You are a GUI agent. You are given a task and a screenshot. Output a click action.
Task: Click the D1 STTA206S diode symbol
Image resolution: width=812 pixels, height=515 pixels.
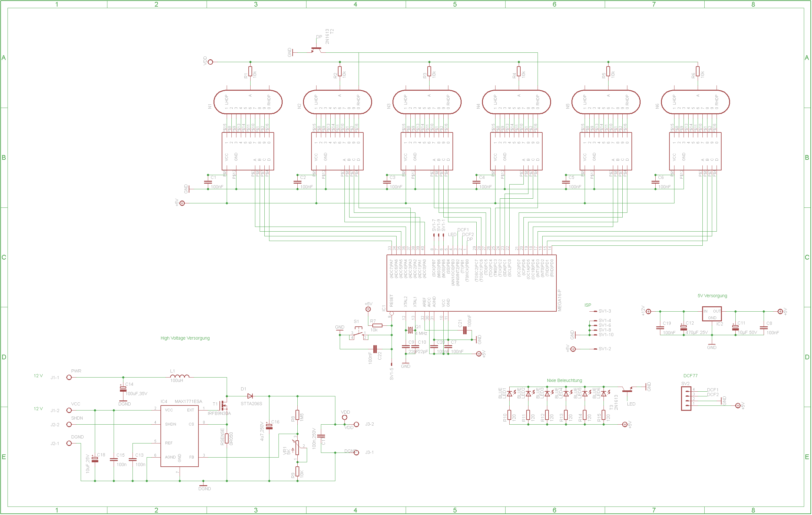click(250, 396)
